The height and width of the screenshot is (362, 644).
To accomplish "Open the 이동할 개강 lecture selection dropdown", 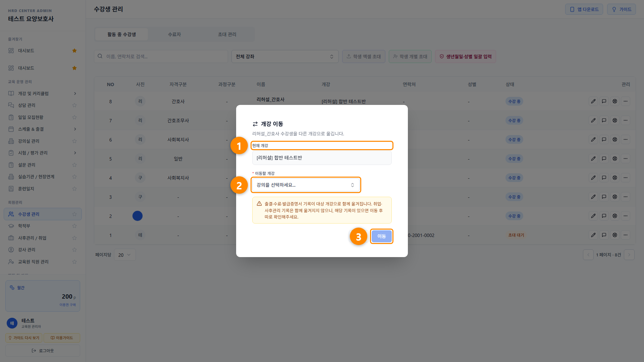I will click(x=306, y=185).
